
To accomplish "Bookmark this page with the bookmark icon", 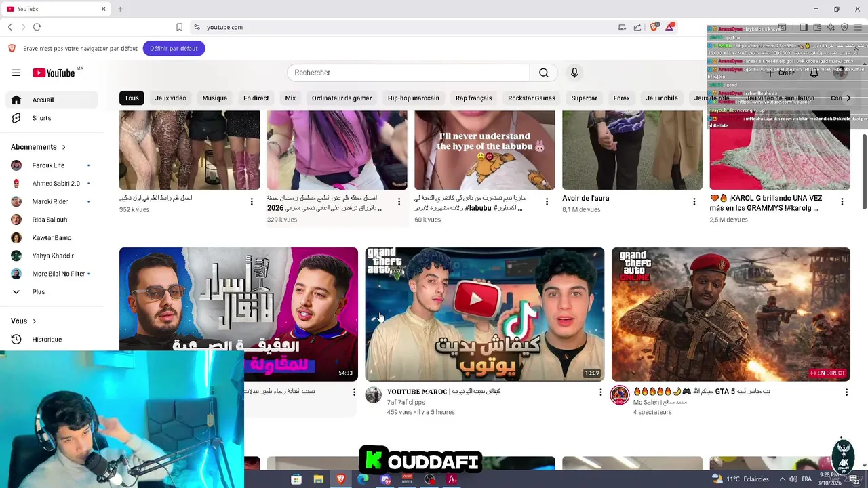I will pos(179,27).
